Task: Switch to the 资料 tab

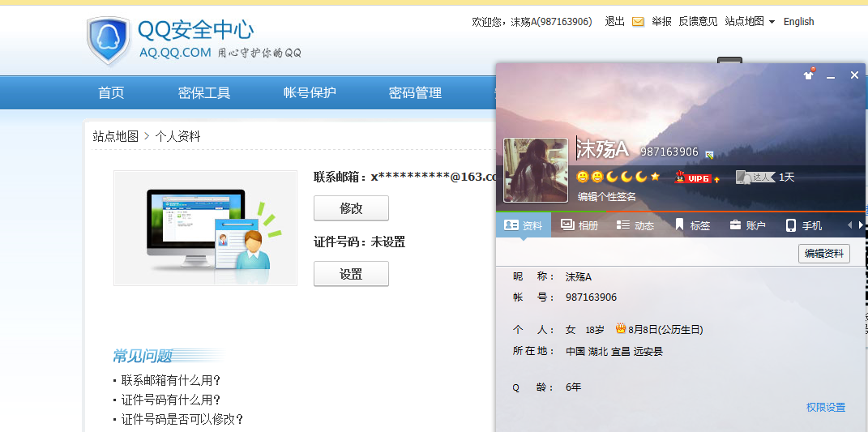Action: point(523,225)
